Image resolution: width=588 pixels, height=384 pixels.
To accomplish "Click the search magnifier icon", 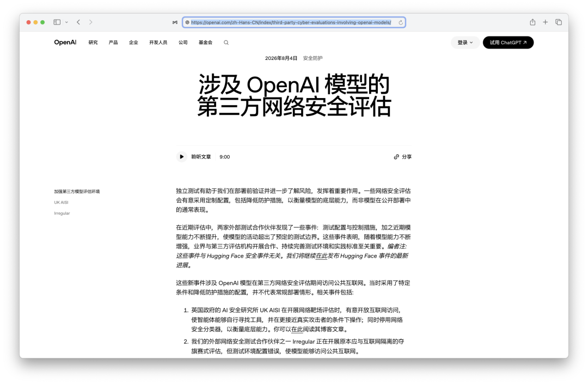I will tap(226, 42).
